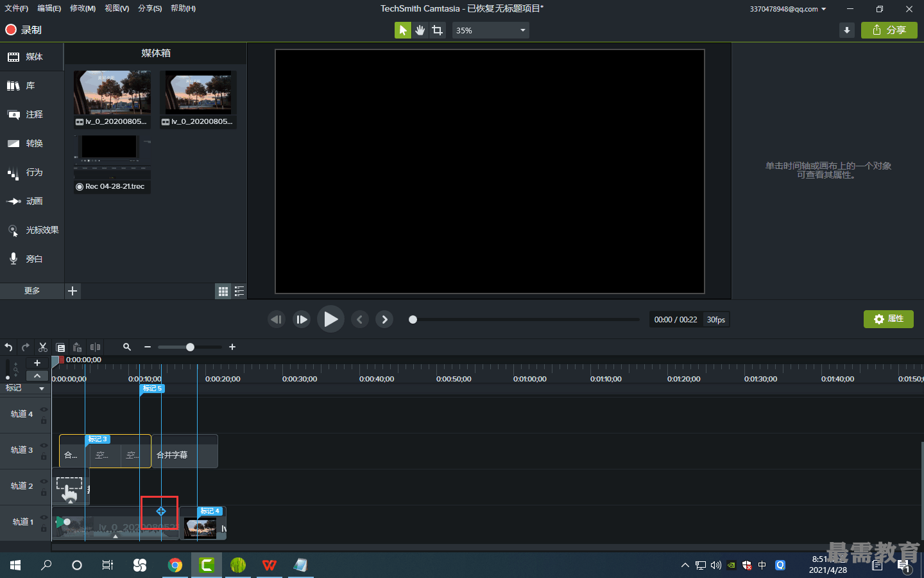Switch media bin to list view
This screenshot has width=924, height=578.
point(239,292)
